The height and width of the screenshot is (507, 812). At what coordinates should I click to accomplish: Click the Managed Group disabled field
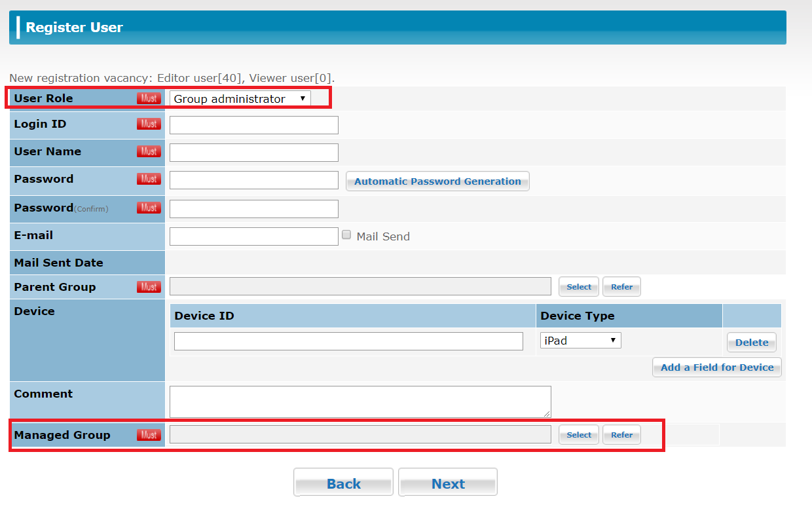pyautogui.click(x=360, y=435)
